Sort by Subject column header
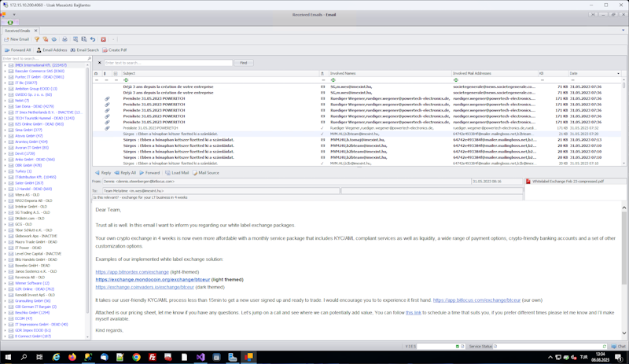629x364 pixels. (x=220, y=73)
